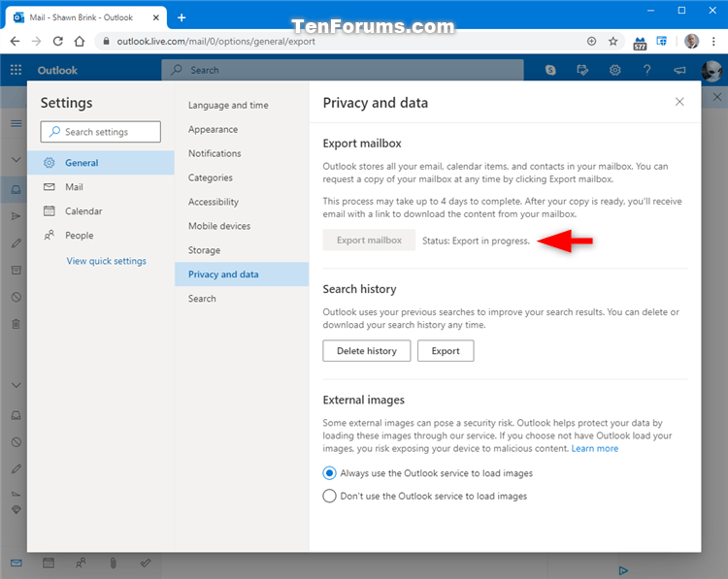Viewport: 728px width, 579px height.
Task: Select Mail settings category
Action: click(101, 187)
